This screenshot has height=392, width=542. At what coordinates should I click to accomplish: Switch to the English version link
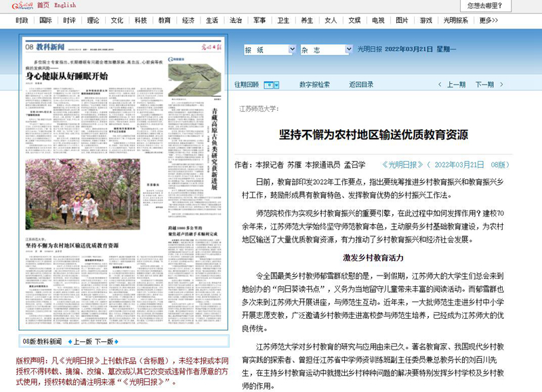click(65, 5)
